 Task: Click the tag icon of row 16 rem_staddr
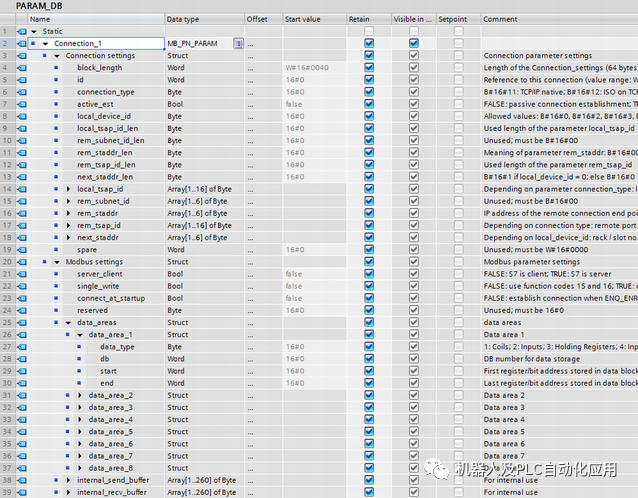point(22,213)
